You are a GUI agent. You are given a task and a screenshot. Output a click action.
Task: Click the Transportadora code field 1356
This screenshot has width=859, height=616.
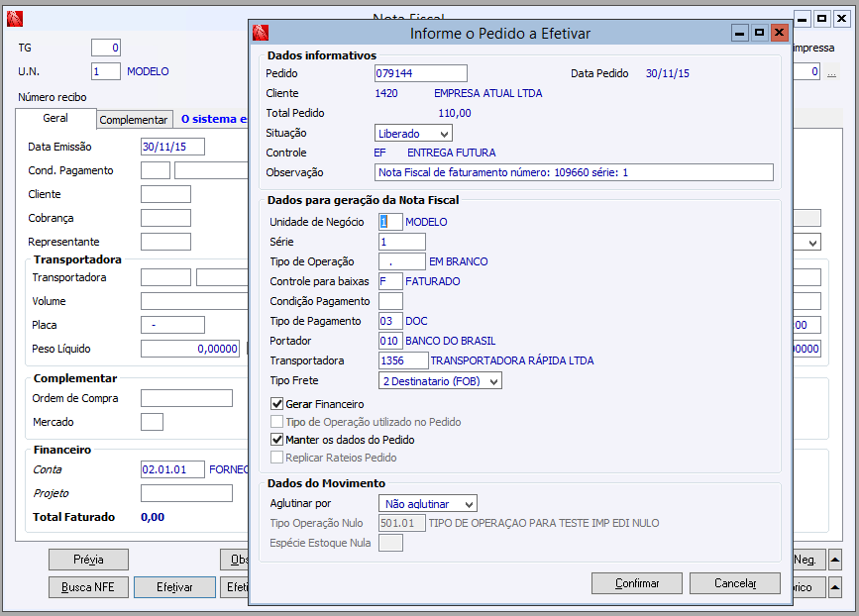tap(403, 360)
